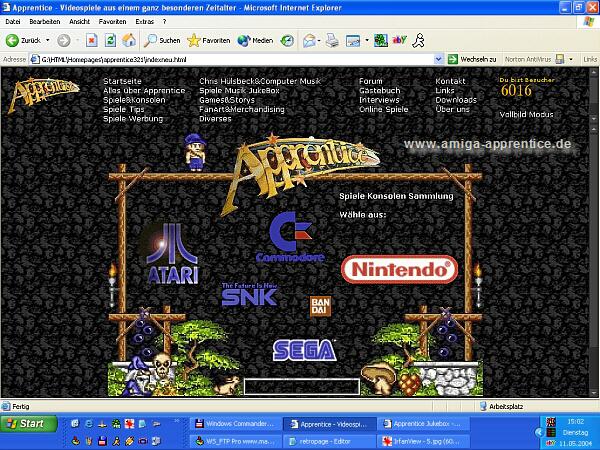Open the browser history clock icon
600x450 pixels.
pyautogui.click(x=287, y=40)
